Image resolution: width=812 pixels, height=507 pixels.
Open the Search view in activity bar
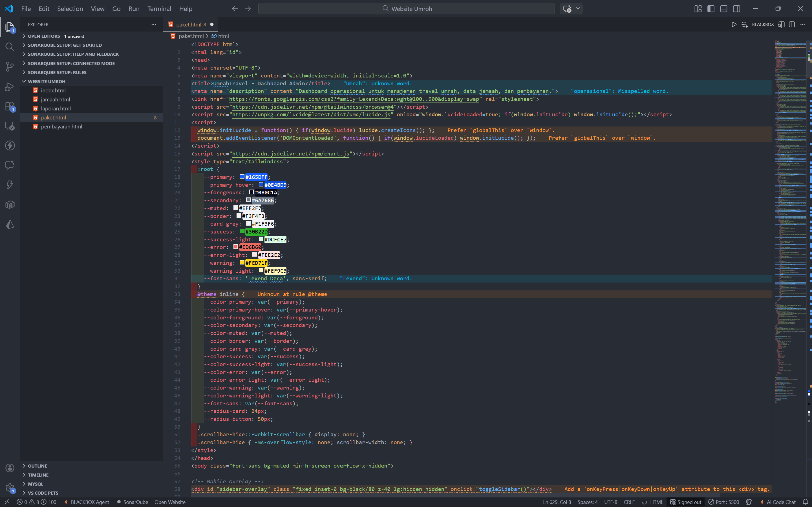pyautogui.click(x=10, y=46)
